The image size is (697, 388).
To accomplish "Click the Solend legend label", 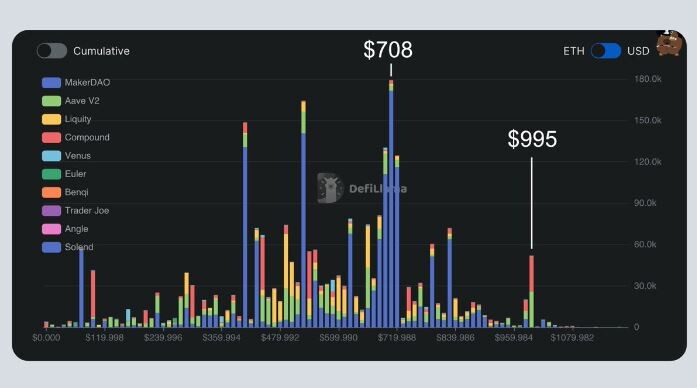I will tap(79, 247).
